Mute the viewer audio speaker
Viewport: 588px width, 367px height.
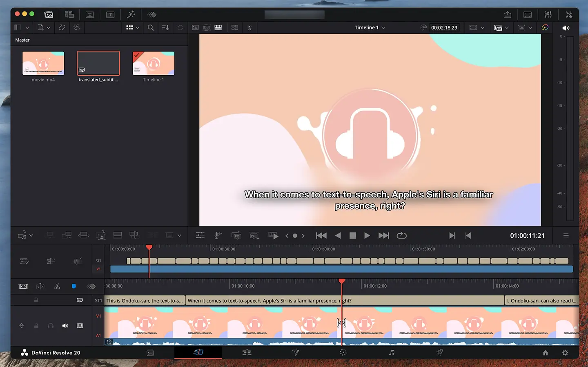(x=566, y=28)
